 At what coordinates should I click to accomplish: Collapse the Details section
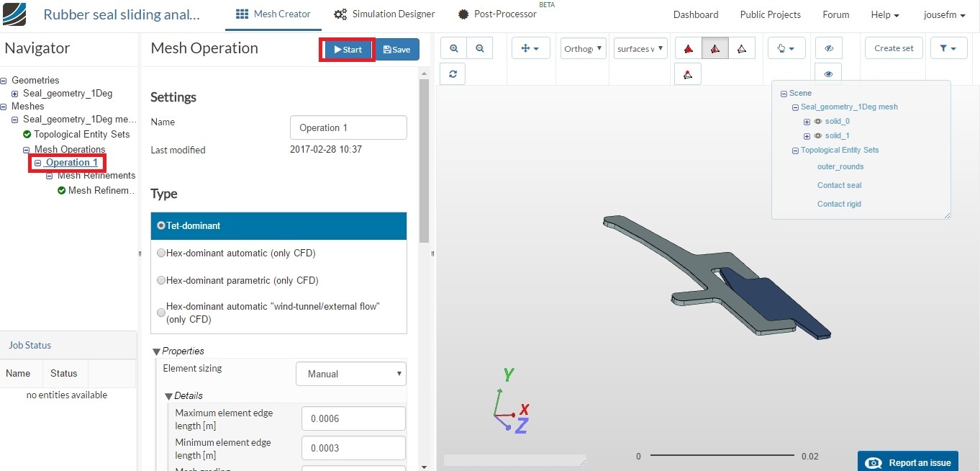tap(169, 396)
